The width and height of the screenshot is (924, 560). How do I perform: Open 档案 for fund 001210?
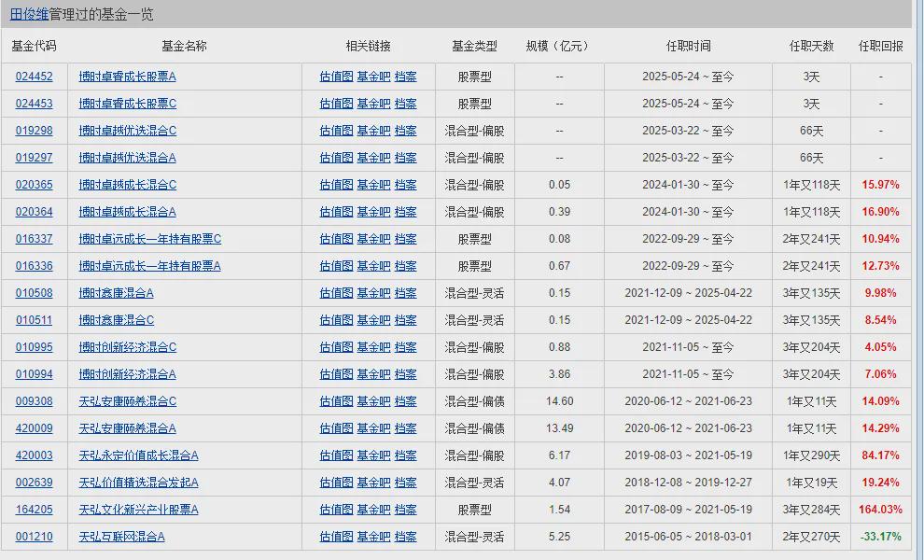click(x=405, y=537)
